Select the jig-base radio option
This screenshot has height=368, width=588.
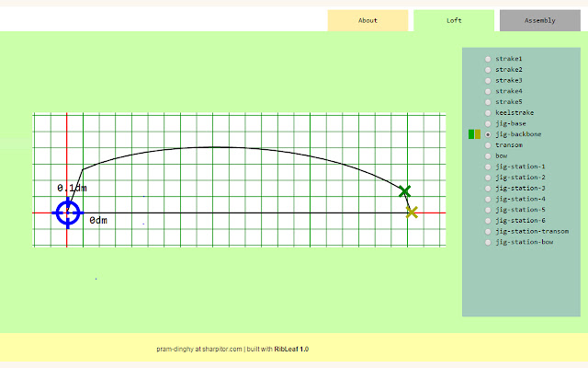pos(488,123)
